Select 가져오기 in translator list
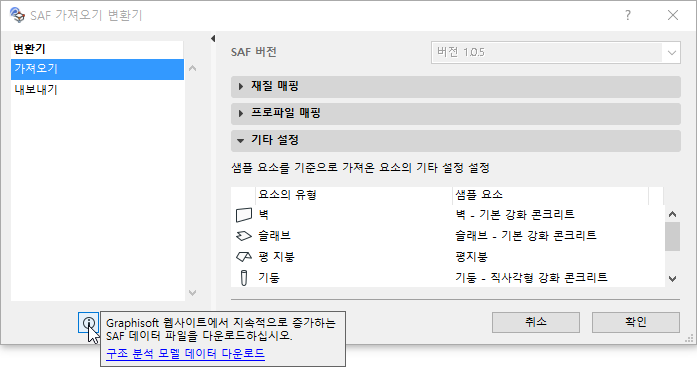Viewport: 697px width, 367px height. 97,69
